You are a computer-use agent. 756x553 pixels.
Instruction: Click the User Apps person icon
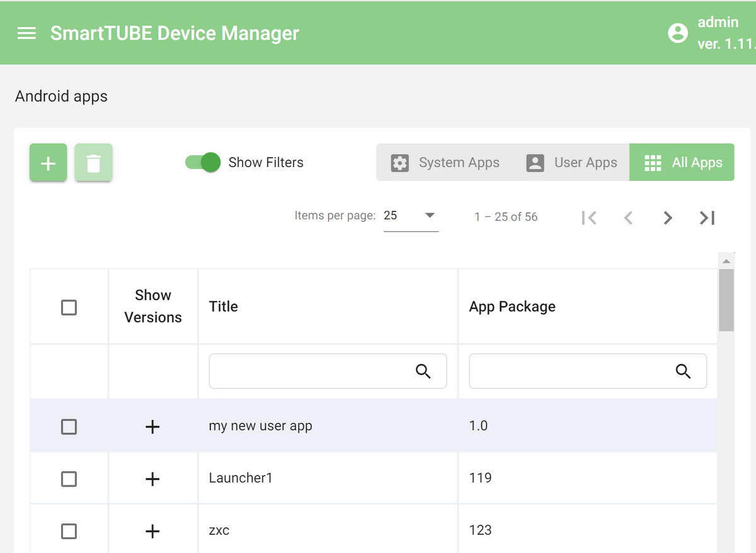[x=535, y=163]
